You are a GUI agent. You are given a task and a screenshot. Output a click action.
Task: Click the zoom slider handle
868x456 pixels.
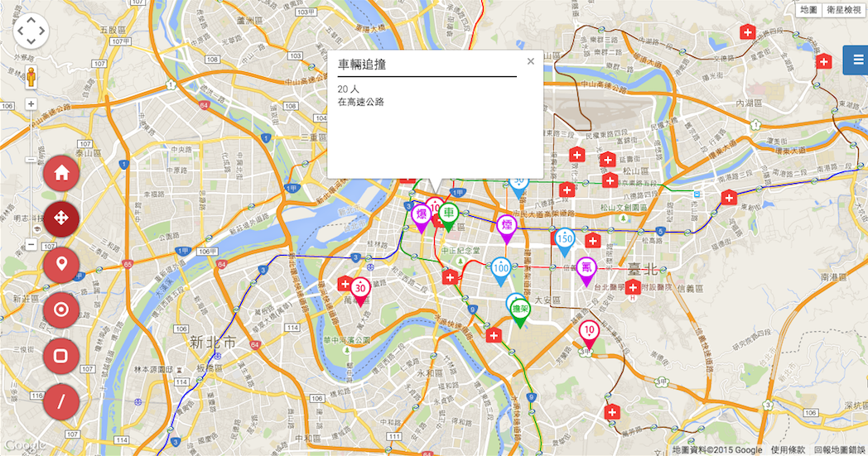pos(31,160)
